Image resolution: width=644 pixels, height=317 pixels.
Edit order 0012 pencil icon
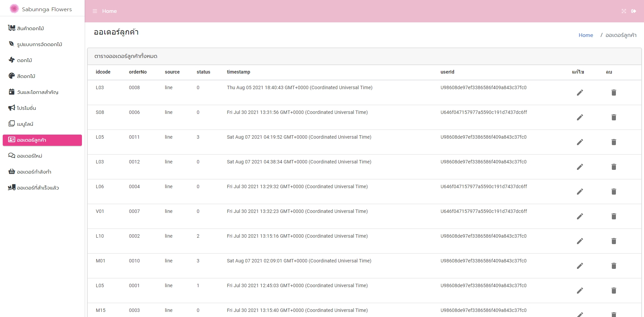click(580, 167)
